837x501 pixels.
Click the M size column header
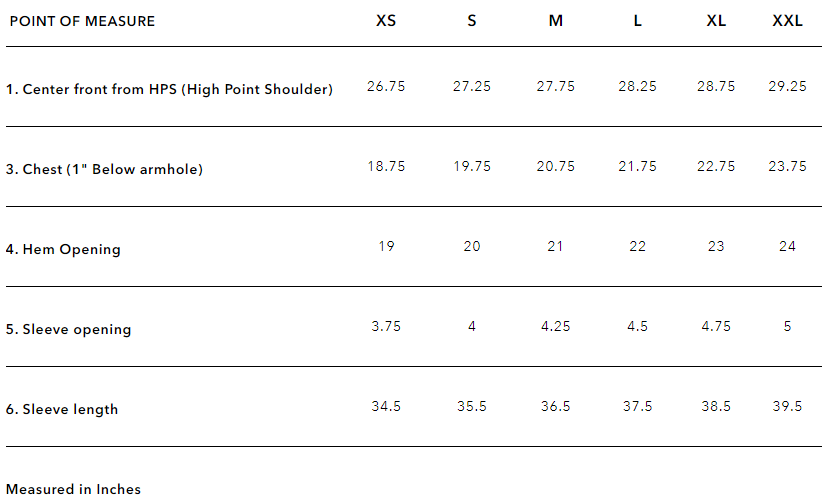(555, 21)
